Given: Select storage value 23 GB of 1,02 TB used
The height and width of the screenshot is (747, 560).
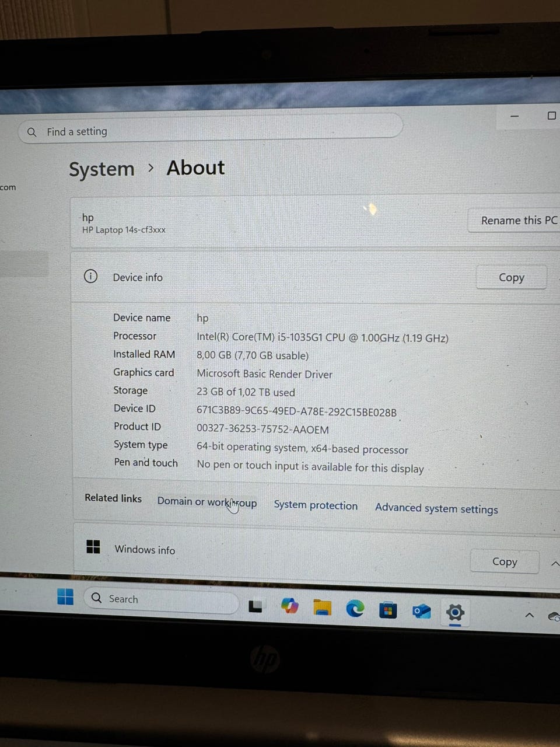Looking at the screenshot, I should 246,392.
